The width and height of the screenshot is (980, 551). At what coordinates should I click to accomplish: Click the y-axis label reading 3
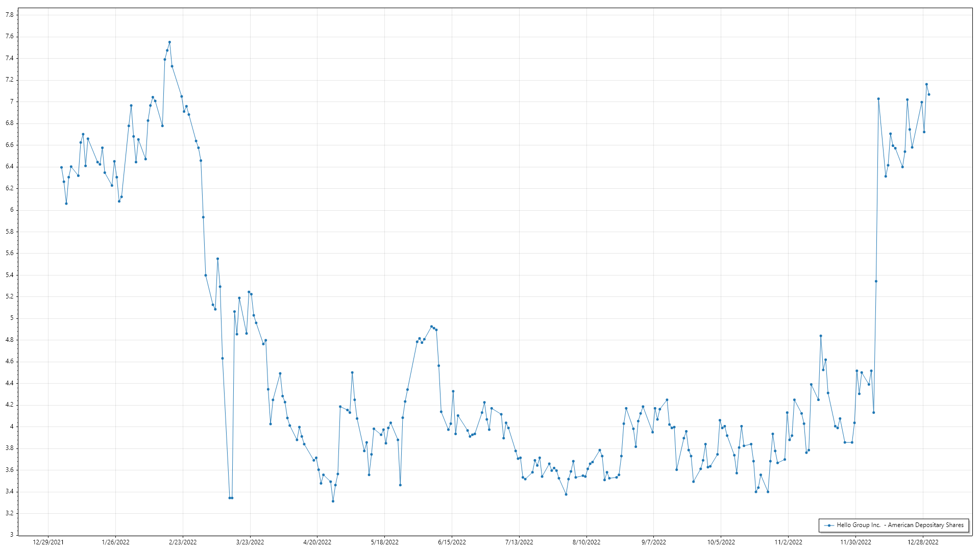(11, 535)
